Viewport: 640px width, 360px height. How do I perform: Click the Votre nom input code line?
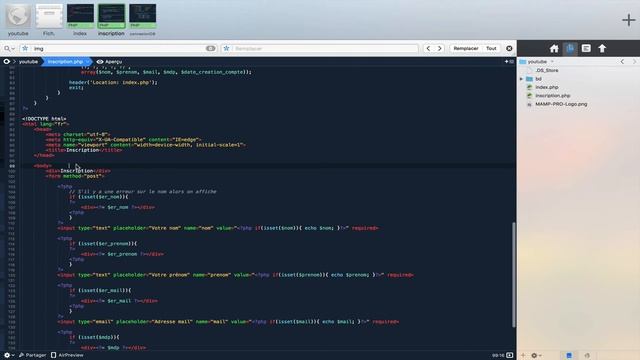click(218, 228)
